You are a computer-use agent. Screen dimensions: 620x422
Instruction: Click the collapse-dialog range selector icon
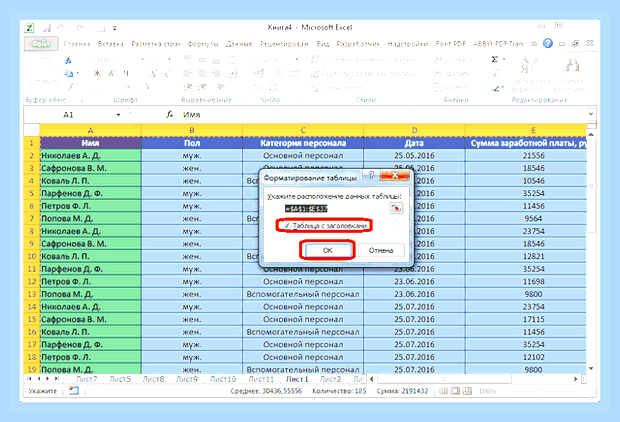tap(396, 208)
